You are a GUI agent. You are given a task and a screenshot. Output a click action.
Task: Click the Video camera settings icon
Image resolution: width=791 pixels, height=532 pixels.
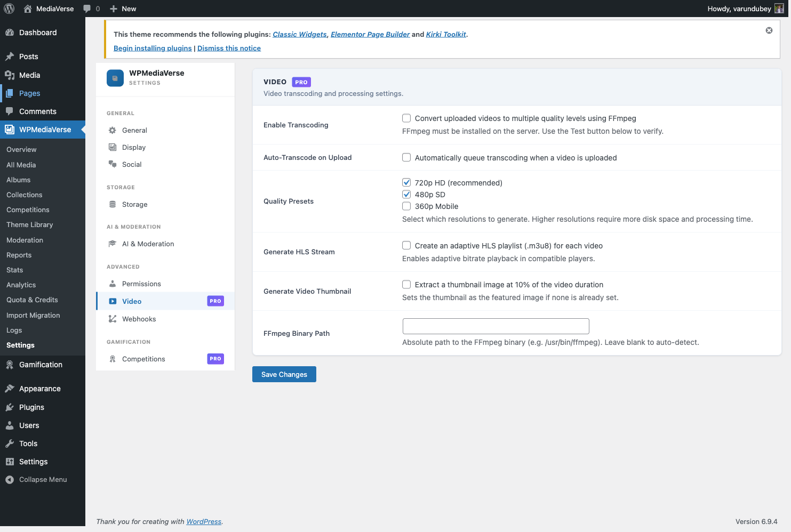[112, 301]
